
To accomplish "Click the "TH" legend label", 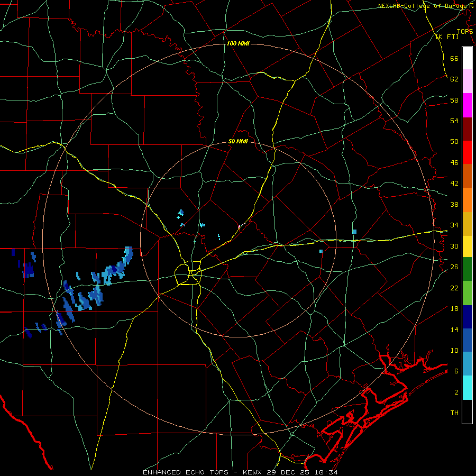I will (454, 413).
